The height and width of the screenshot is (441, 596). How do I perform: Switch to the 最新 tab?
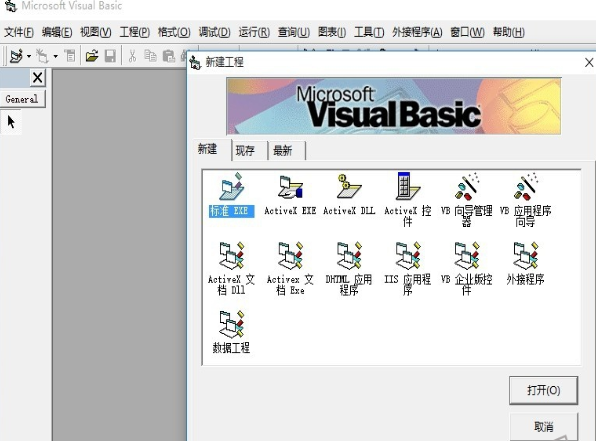283,151
